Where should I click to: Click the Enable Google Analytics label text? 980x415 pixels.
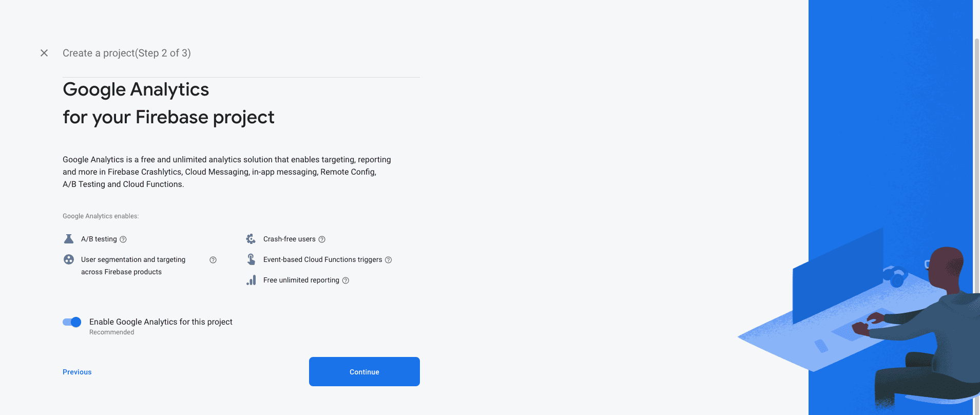pyautogui.click(x=161, y=322)
